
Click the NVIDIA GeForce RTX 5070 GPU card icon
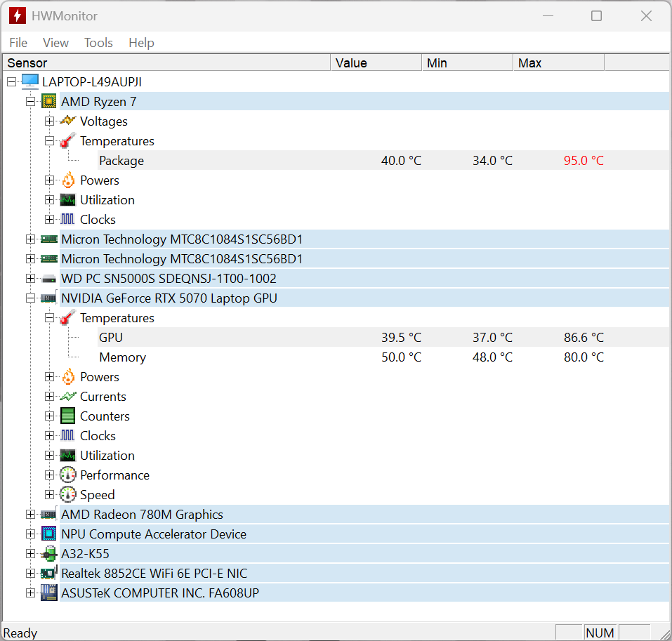(x=49, y=298)
